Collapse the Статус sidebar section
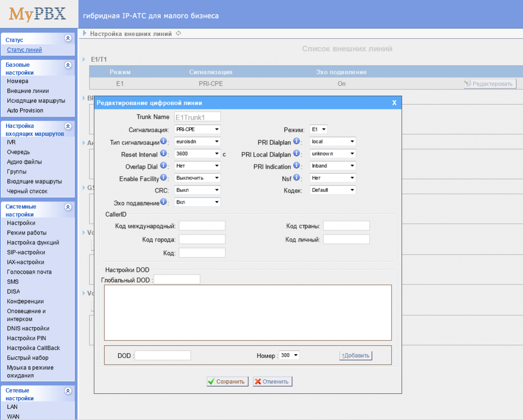Image resolution: width=523 pixels, height=420 pixels. pos(68,38)
